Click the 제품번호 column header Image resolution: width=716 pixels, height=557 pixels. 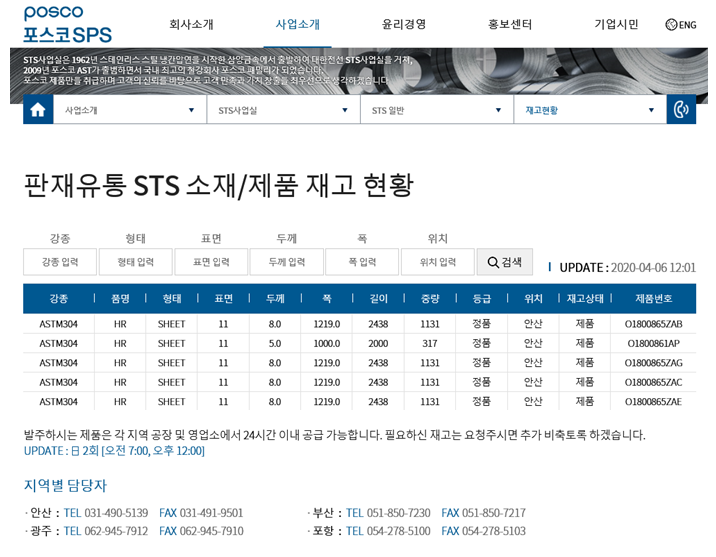coord(653,299)
